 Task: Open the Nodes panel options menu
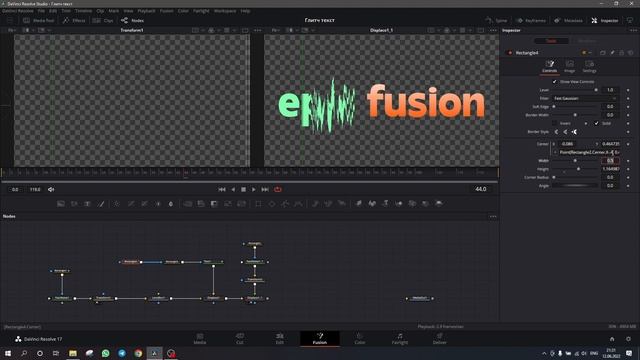pos(493,216)
